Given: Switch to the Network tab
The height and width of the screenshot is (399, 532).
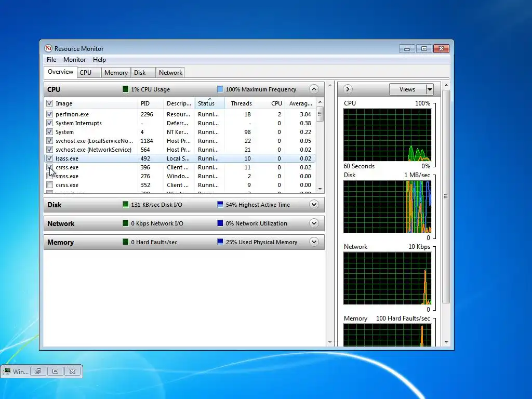Looking at the screenshot, I should (x=170, y=73).
